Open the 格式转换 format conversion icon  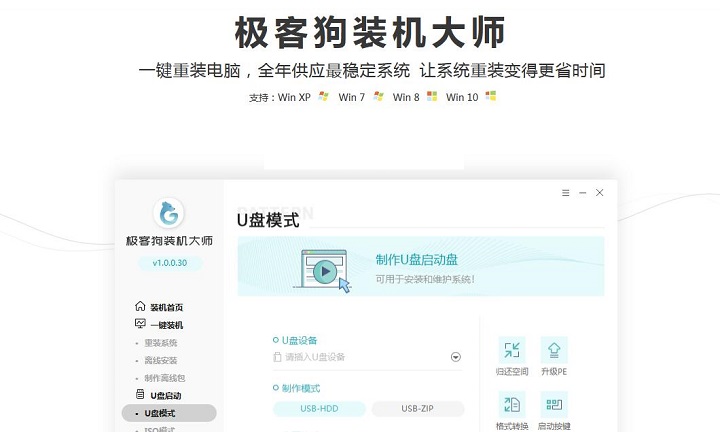tap(512, 404)
